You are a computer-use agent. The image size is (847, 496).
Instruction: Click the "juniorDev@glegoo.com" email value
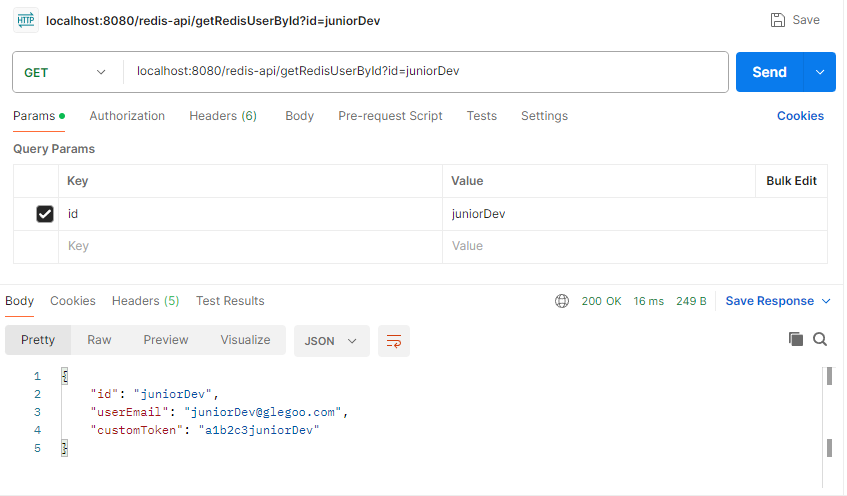(263, 412)
